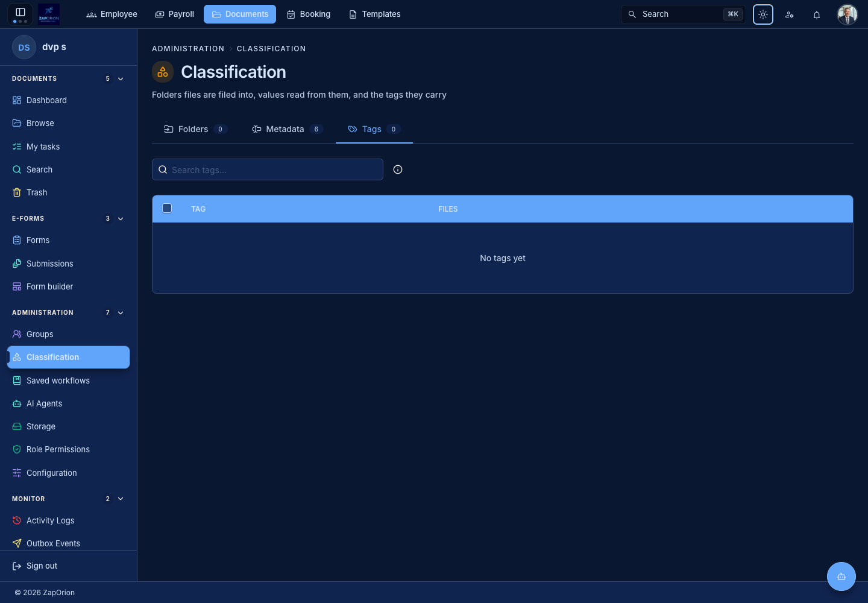This screenshot has height=603, width=868.
Task: Click the ZapOrion logo
Action: [x=49, y=14]
